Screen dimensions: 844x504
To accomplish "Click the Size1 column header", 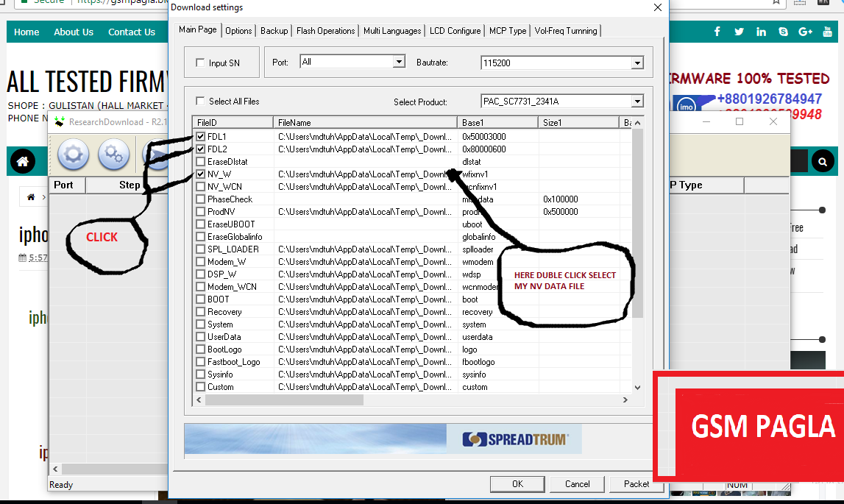I will (x=578, y=122).
